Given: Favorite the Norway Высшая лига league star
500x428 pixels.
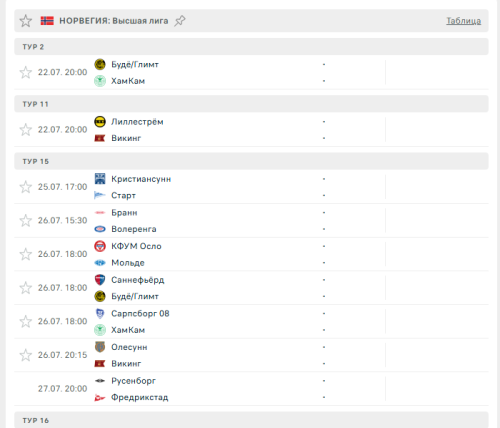Looking at the screenshot, I should 26,21.
